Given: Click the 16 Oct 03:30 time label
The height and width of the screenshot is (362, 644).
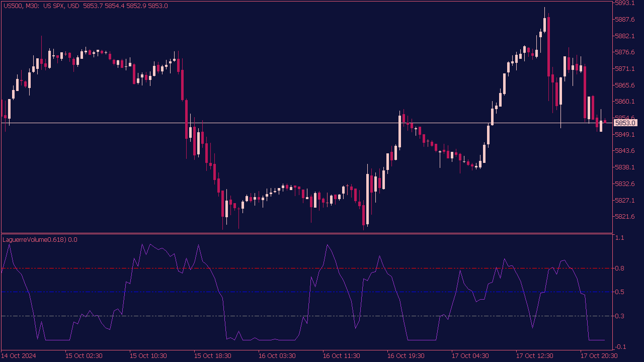Looking at the screenshot, I should 277,356.
